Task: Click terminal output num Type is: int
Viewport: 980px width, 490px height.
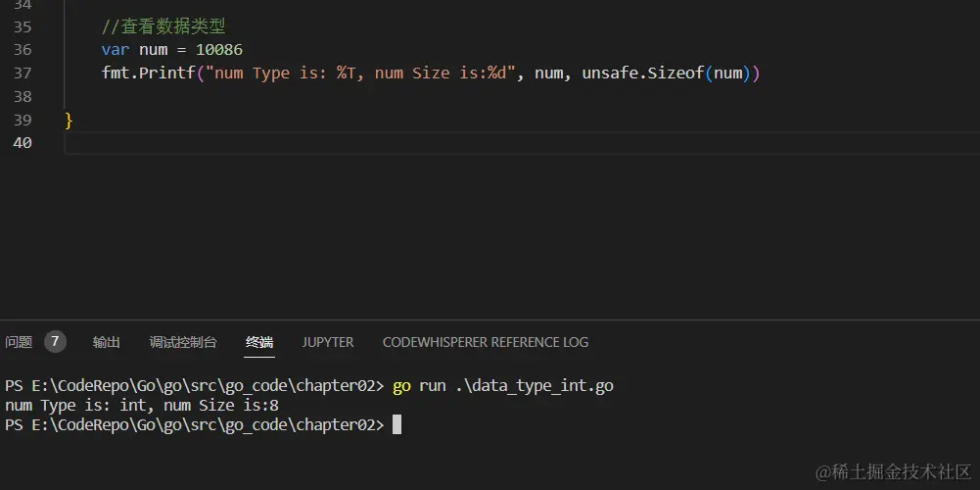Action: tap(75, 406)
